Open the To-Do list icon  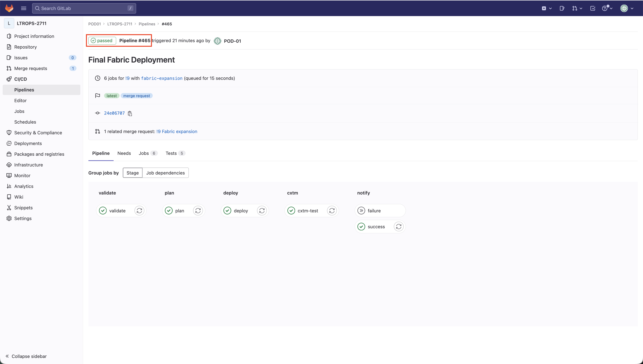coord(592,8)
